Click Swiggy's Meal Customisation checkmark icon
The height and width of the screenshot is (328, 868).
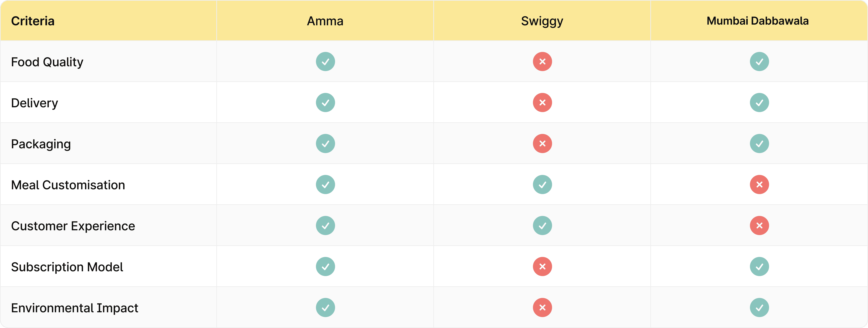[542, 184]
